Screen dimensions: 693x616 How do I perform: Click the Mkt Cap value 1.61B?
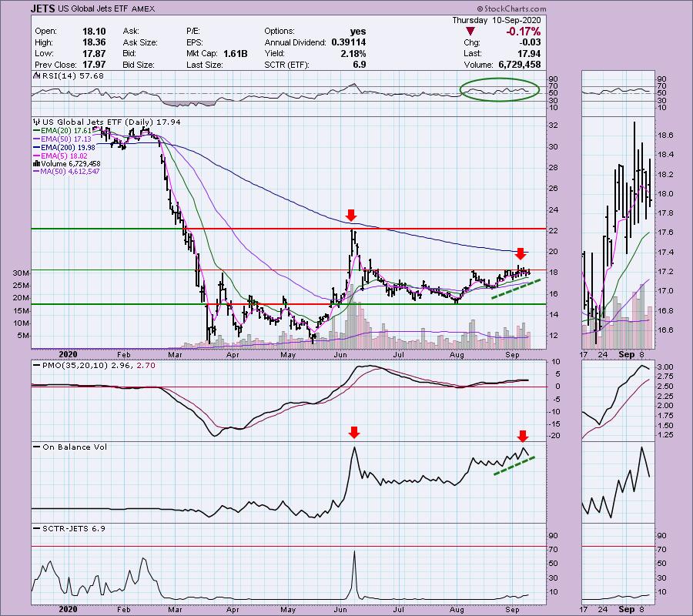[235, 53]
